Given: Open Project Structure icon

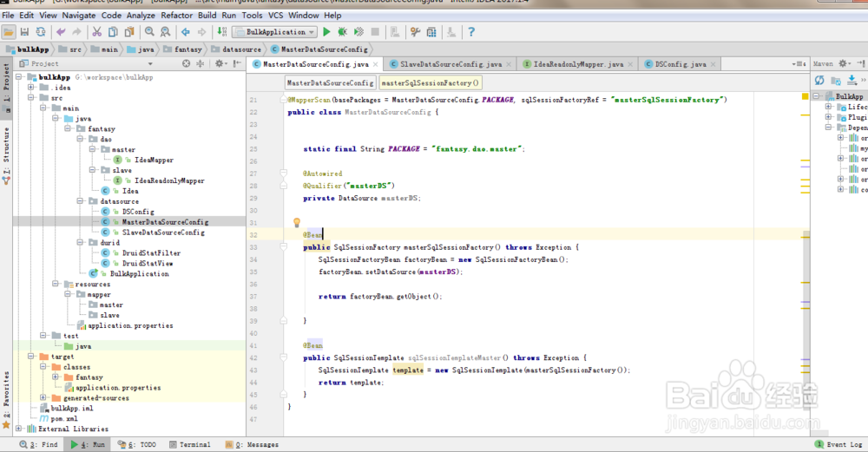Looking at the screenshot, I should tap(431, 32).
